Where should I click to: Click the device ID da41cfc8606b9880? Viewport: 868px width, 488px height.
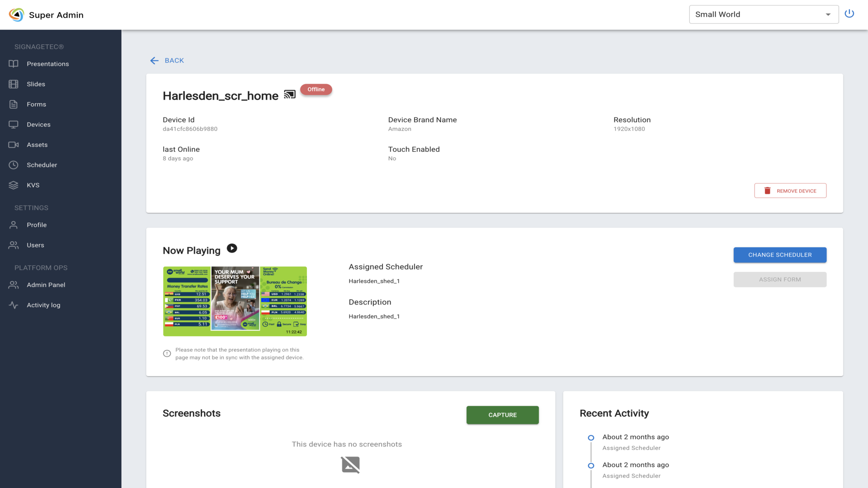190,129
